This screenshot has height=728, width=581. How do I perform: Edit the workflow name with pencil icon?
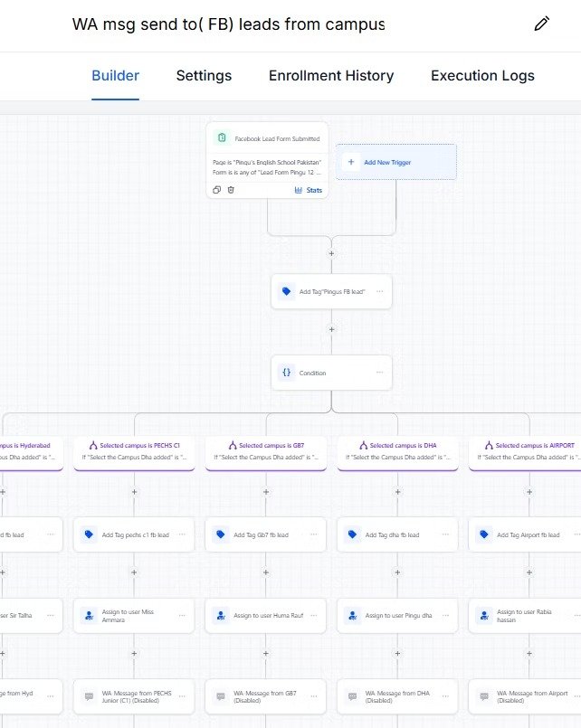541,24
